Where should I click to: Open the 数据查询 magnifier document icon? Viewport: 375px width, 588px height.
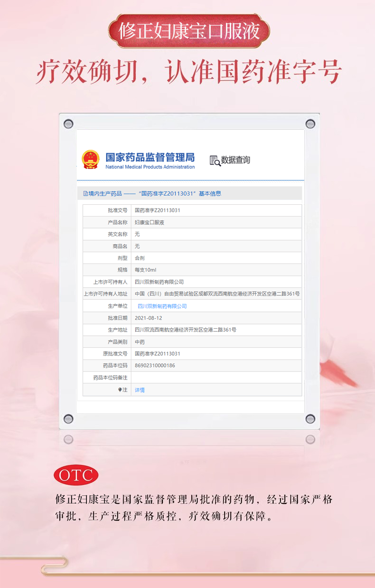pyautogui.click(x=215, y=161)
